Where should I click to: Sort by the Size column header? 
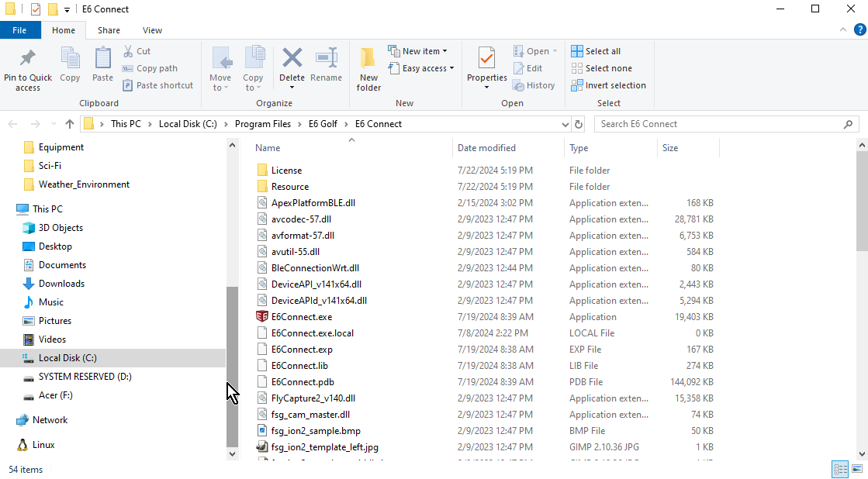pyautogui.click(x=688, y=148)
